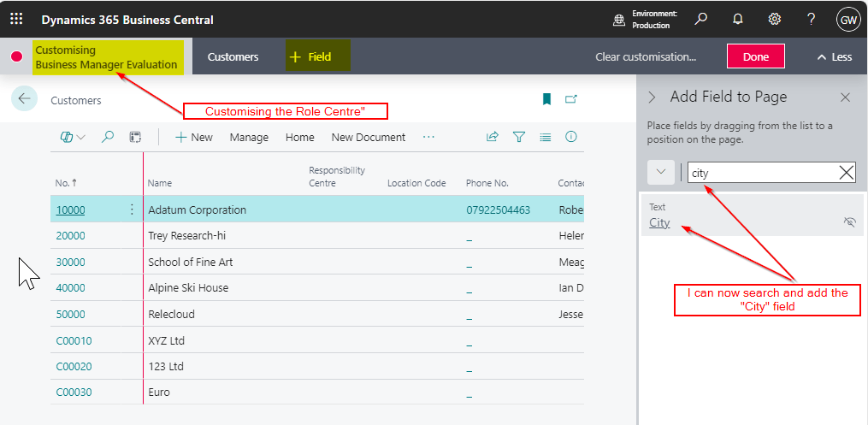Image resolution: width=868 pixels, height=425 pixels.
Task: Open the Manage menu
Action: [249, 137]
